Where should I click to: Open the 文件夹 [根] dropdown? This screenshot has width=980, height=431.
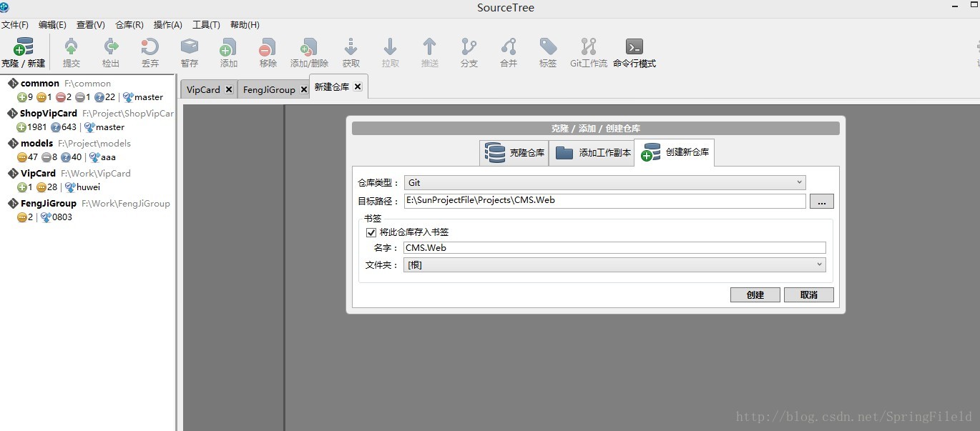pos(615,264)
